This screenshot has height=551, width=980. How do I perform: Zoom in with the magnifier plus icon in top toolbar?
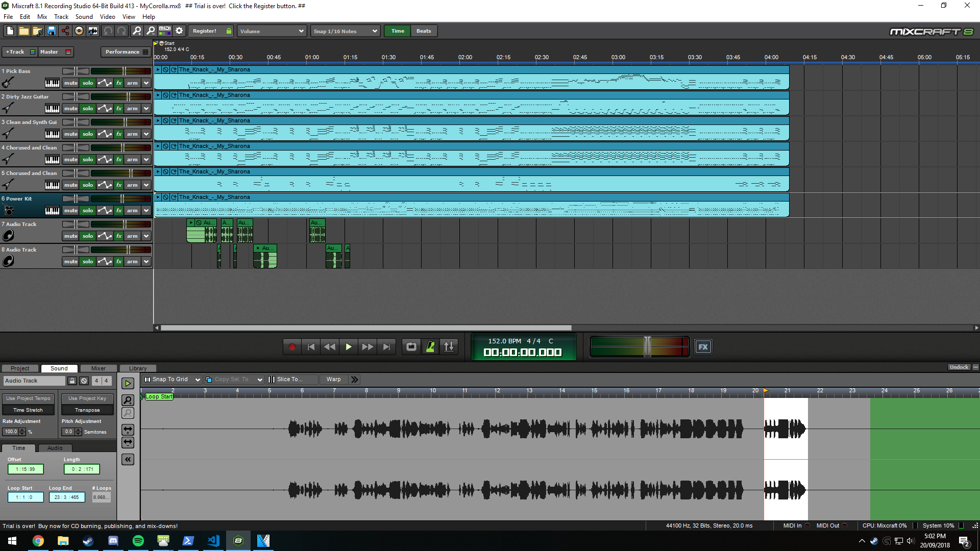click(137, 31)
